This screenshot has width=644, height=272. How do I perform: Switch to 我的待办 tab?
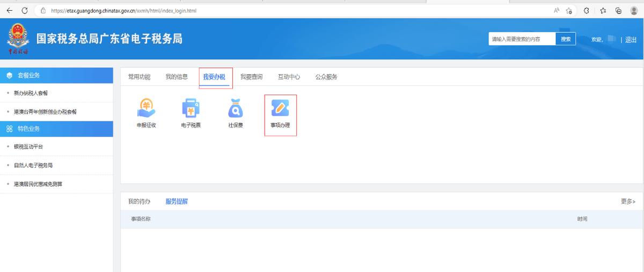click(139, 202)
